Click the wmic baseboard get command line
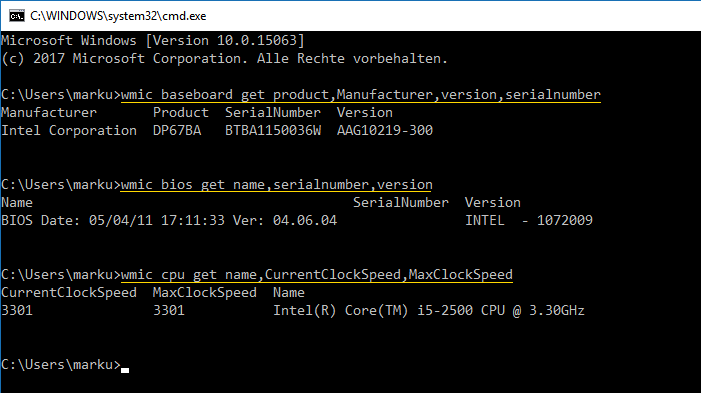Image resolution: width=701 pixels, height=393 pixels. 361,95
